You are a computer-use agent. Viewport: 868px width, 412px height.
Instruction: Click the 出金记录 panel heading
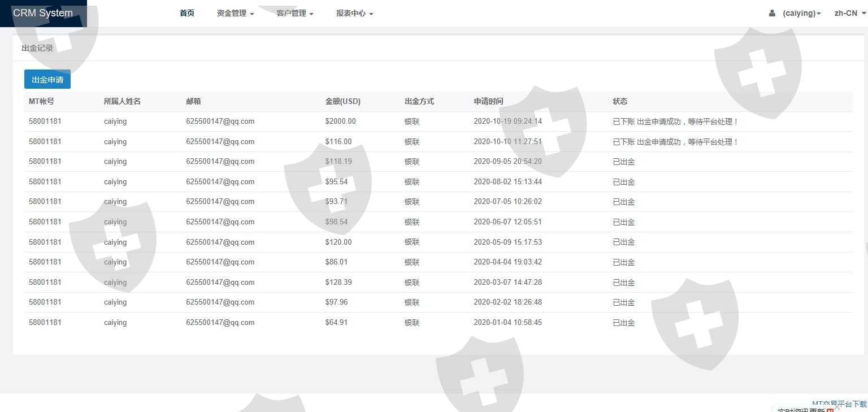(x=37, y=48)
